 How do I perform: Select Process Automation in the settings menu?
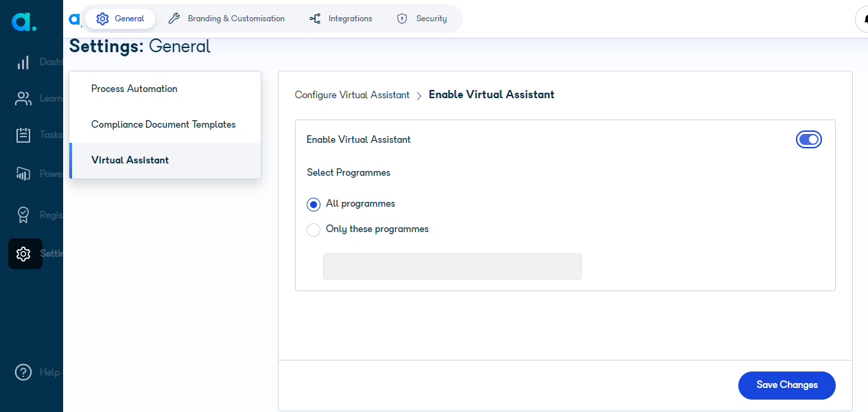click(x=165, y=89)
